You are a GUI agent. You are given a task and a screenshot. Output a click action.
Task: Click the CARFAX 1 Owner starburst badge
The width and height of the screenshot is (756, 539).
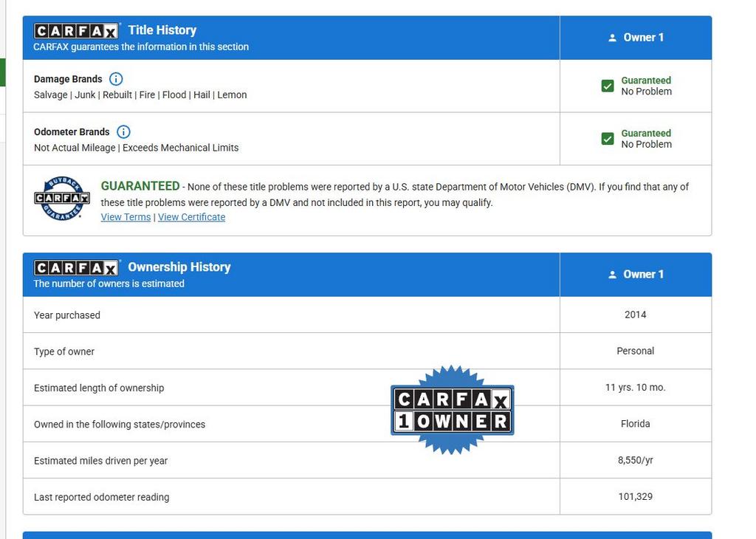(x=452, y=410)
